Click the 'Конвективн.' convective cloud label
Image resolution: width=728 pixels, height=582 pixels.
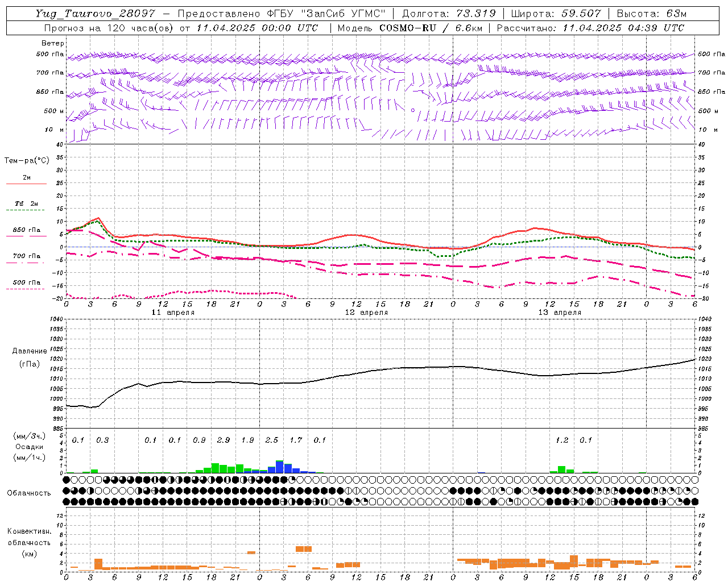coord(29,531)
